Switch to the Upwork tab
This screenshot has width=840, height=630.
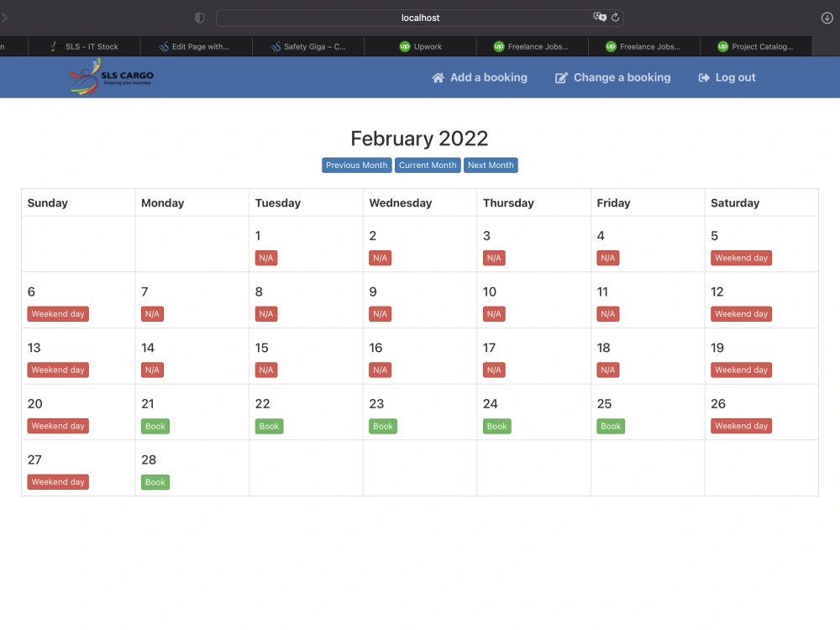pyautogui.click(x=420, y=46)
